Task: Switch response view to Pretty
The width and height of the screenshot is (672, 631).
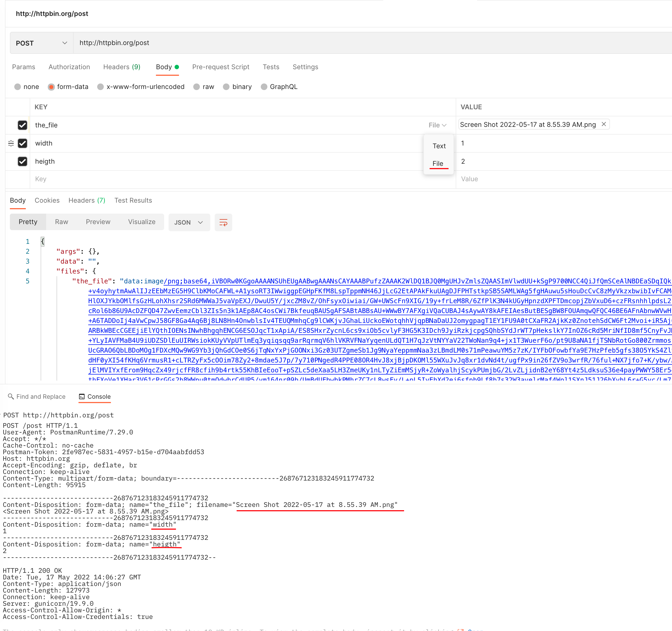Action: pyautogui.click(x=28, y=222)
